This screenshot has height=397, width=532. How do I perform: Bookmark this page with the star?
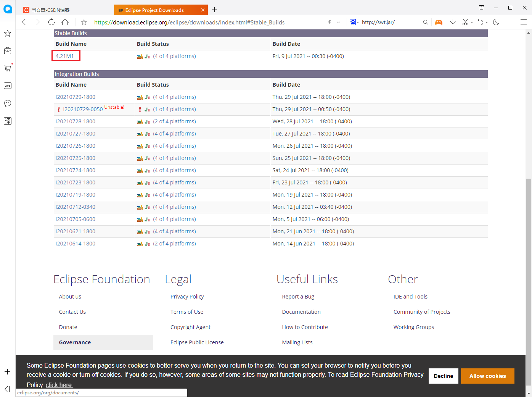coord(84,23)
